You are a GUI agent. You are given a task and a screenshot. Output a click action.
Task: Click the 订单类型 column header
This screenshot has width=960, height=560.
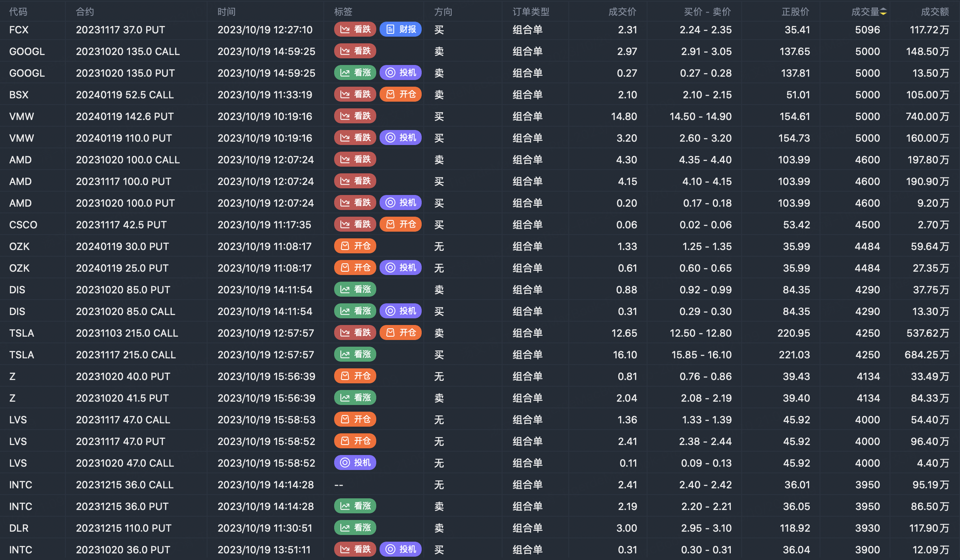(531, 12)
